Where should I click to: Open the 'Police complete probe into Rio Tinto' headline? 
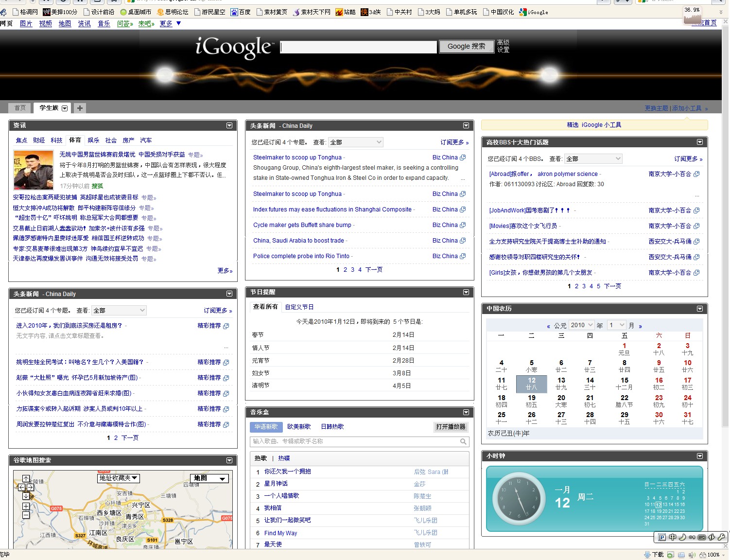click(301, 256)
